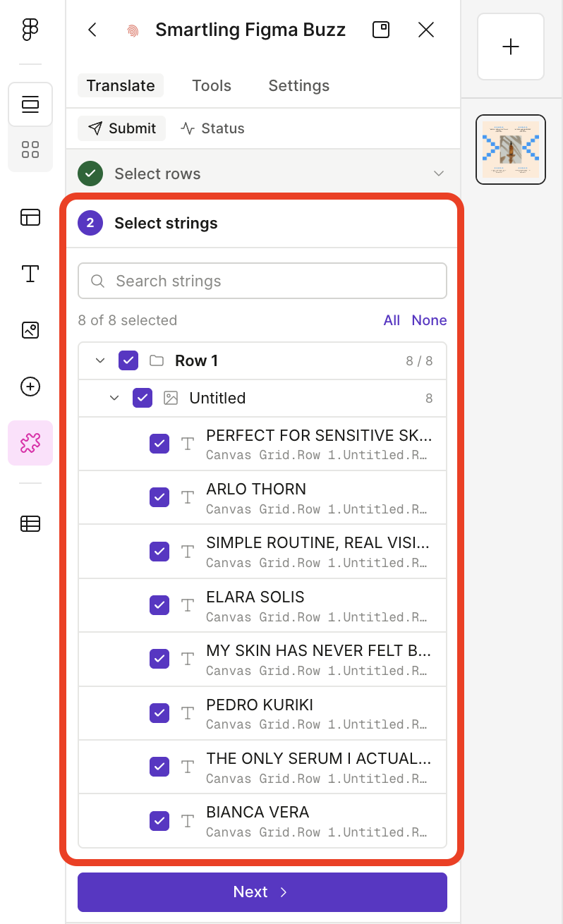Close the Smartling Figma Buzz panel
The width and height of the screenshot is (563, 924).
click(426, 30)
